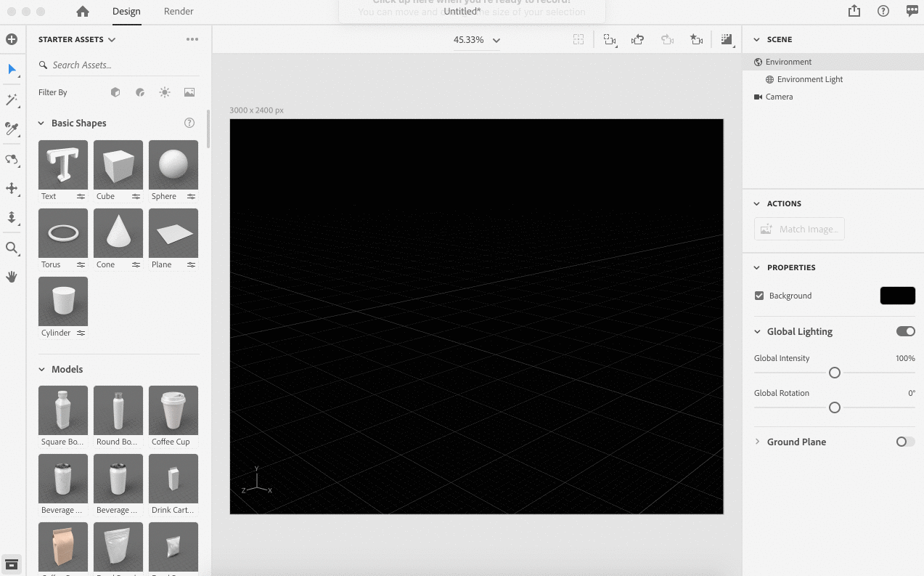Open the feedback chat icon
The height and width of the screenshot is (576, 924).
pos(912,11)
